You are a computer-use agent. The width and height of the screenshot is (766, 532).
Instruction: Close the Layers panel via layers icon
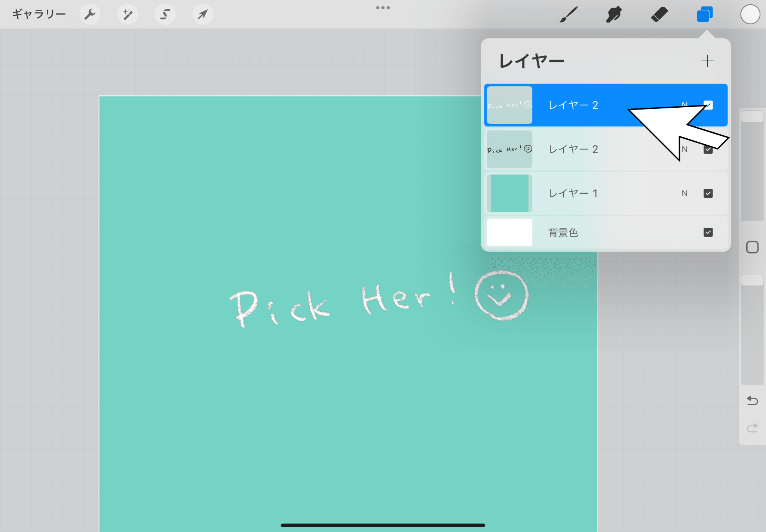(705, 15)
